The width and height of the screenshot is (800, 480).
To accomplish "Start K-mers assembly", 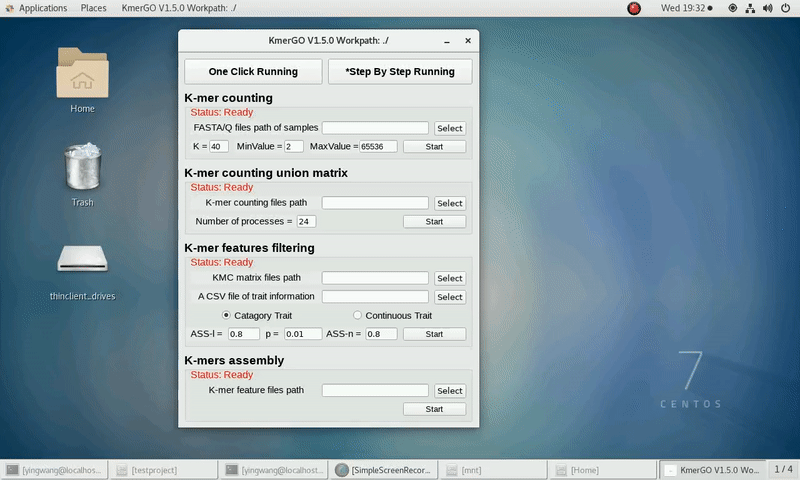I will pos(434,409).
